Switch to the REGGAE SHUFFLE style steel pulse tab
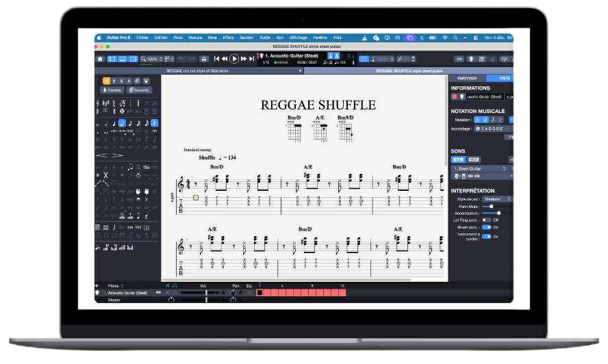608x364 pixels. click(409, 71)
